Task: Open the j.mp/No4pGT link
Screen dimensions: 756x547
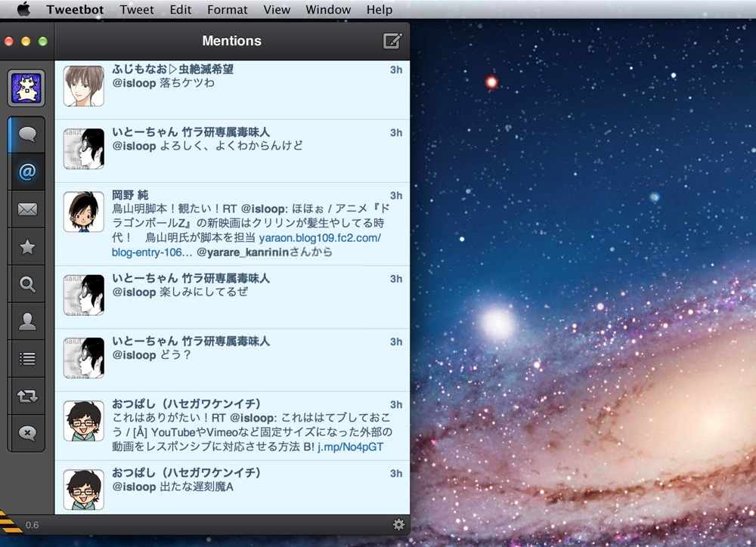Action: coord(350,447)
